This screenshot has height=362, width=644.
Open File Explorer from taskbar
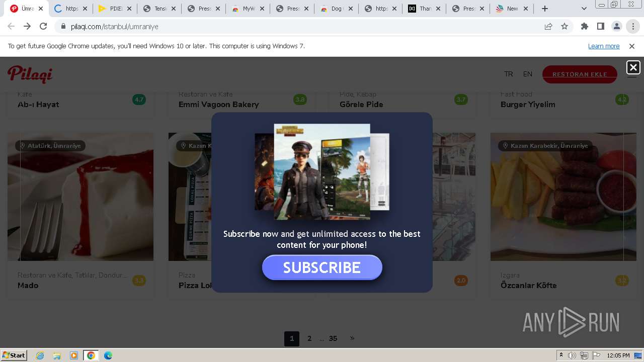point(57,355)
